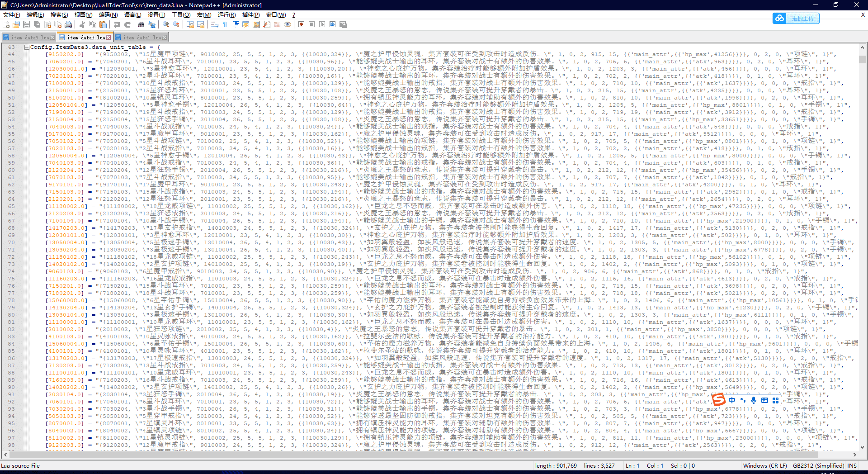Toggle the indent guide display
This screenshot has width=868, height=474.
[x=236, y=24]
